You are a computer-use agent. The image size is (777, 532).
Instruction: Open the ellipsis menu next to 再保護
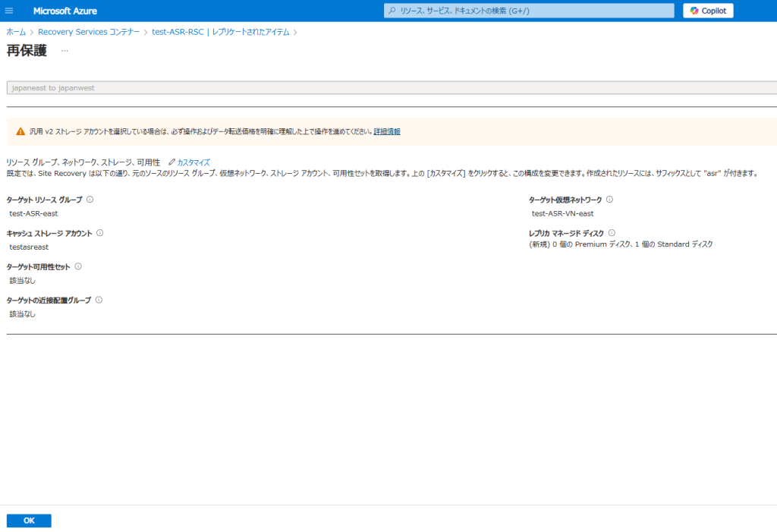tap(64, 51)
